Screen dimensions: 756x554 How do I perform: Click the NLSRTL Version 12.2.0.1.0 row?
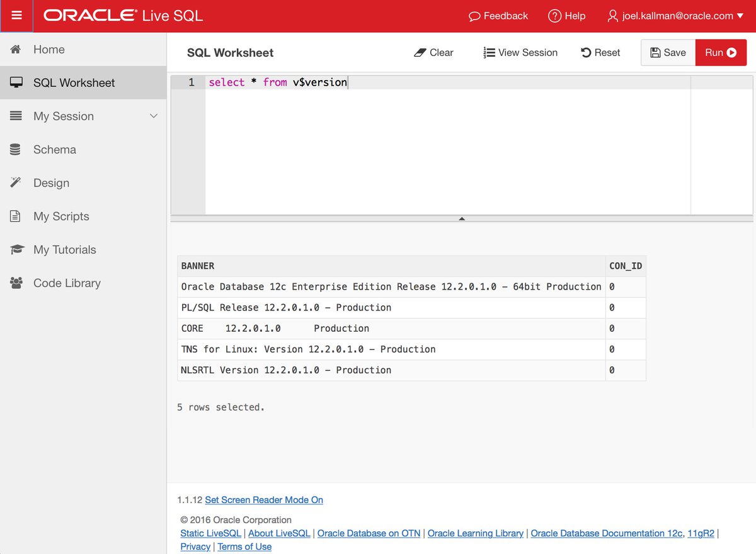click(x=411, y=370)
